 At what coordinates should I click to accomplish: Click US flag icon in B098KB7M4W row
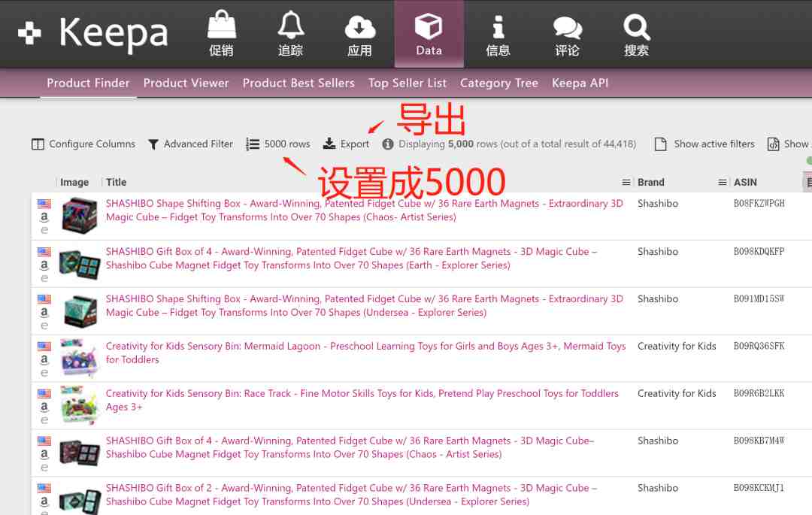pos(44,441)
